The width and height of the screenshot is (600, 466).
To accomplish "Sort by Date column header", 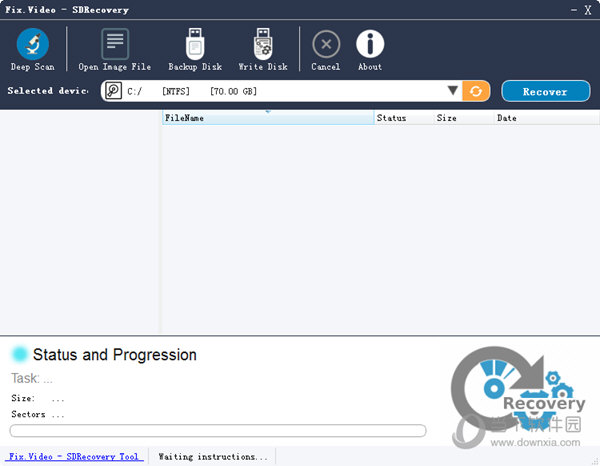I will click(x=546, y=118).
